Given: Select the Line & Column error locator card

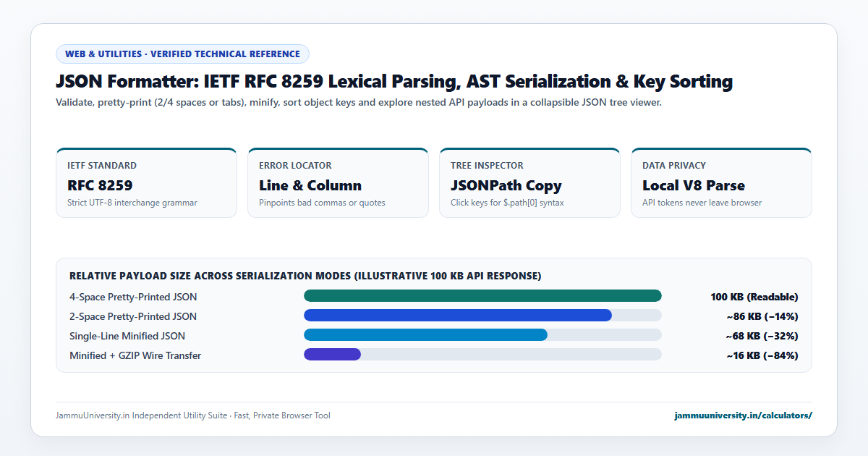Looking at the screenshot, I should pyautogui.click(x=338, y=182).
